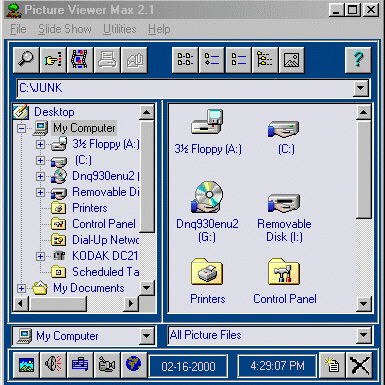385x385 pixels.
Task: Click the globe internet icon in bottom bar
Action: point(134,365)
